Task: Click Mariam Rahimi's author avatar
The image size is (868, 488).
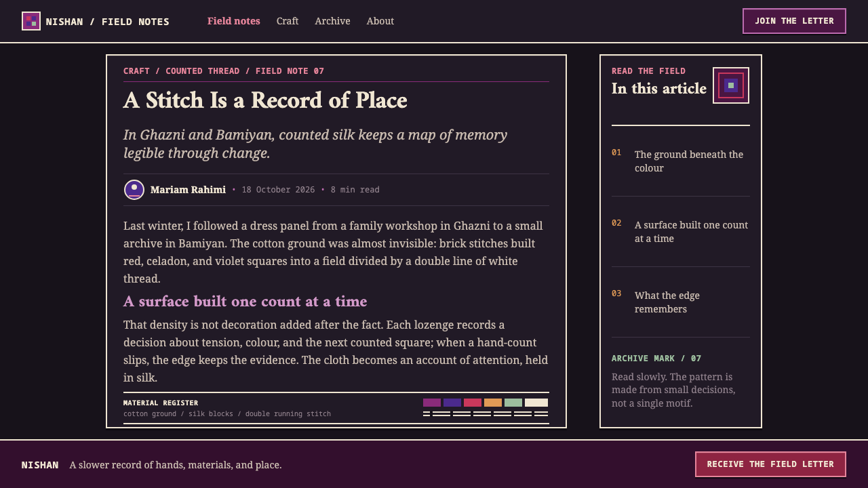Action: point(134,190)
